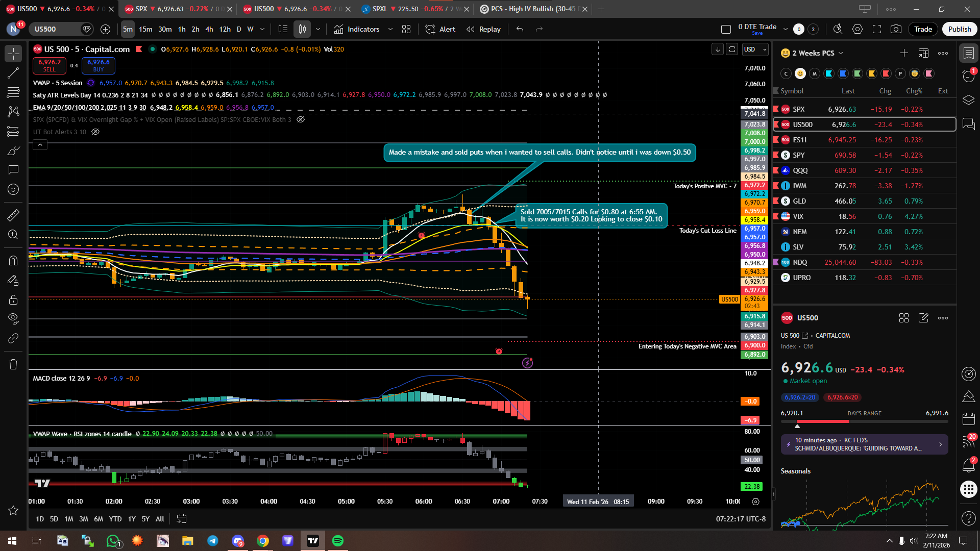Select the 15m timeframe
Screen dimensions: 980x551
pyautogui.click(x=145, y=29)
